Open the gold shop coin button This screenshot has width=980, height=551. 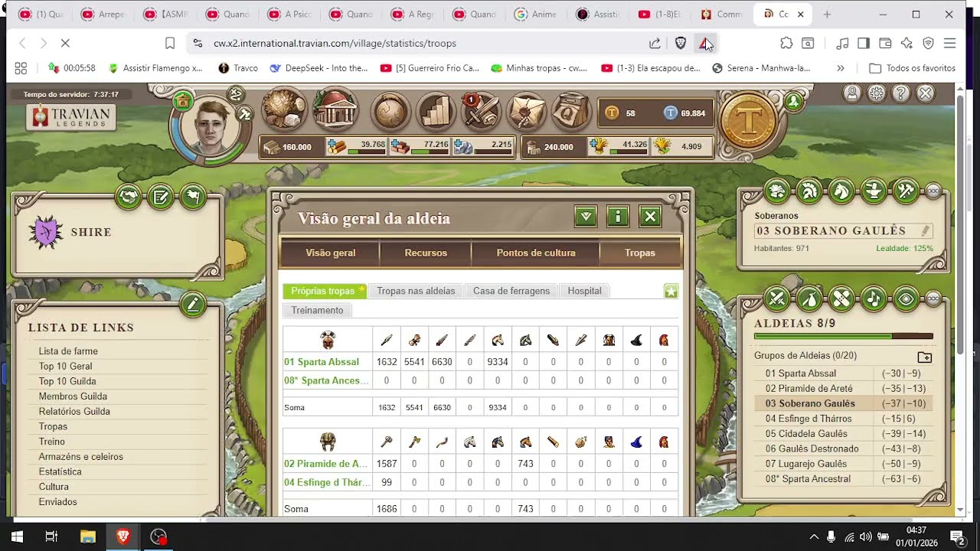tap(749, 120)
